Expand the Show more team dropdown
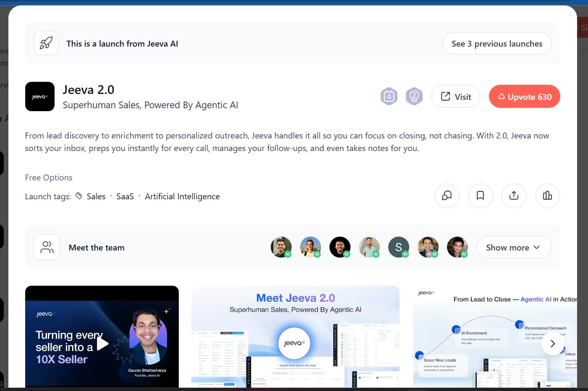Image resolution: width=588 pixels, height=391 pixels. [514, 248]
